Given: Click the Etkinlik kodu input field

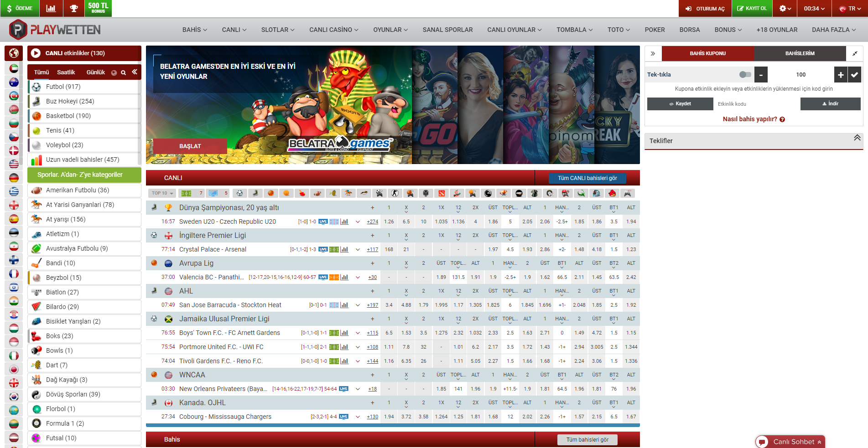Looking at the screenshot, I should (x=756, y=104).
